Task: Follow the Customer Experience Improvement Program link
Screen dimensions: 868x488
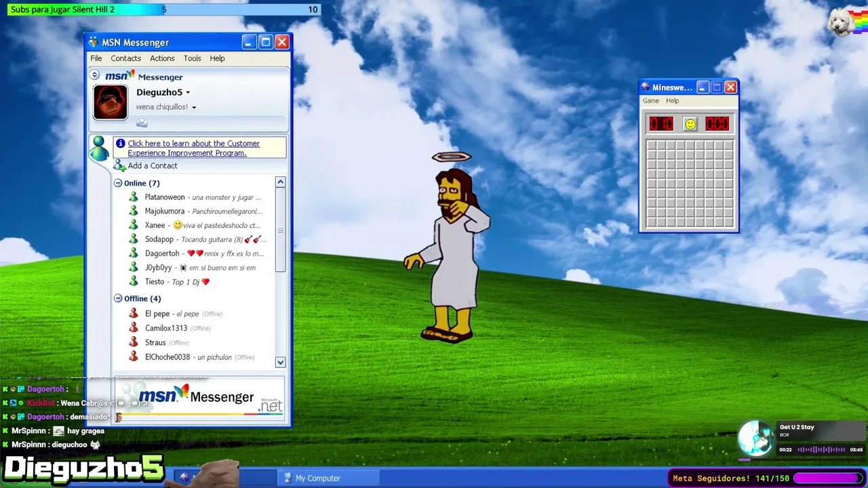Action: tap(194, 148)
